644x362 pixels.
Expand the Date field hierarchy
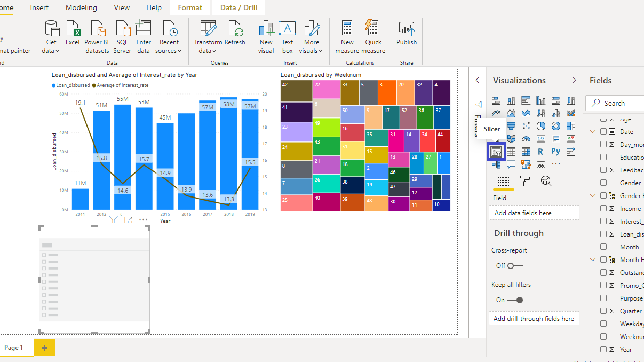point(593,131)
